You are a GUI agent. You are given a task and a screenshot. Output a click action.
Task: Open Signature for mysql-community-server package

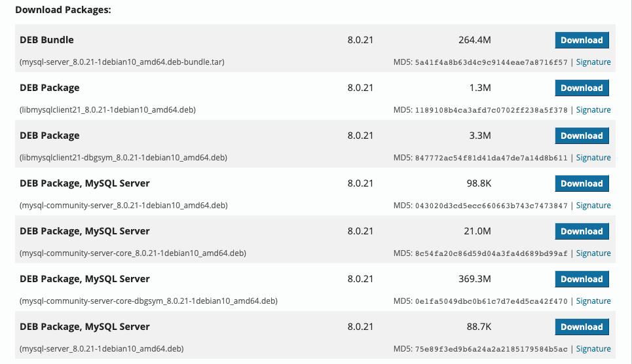click(593, 206)
